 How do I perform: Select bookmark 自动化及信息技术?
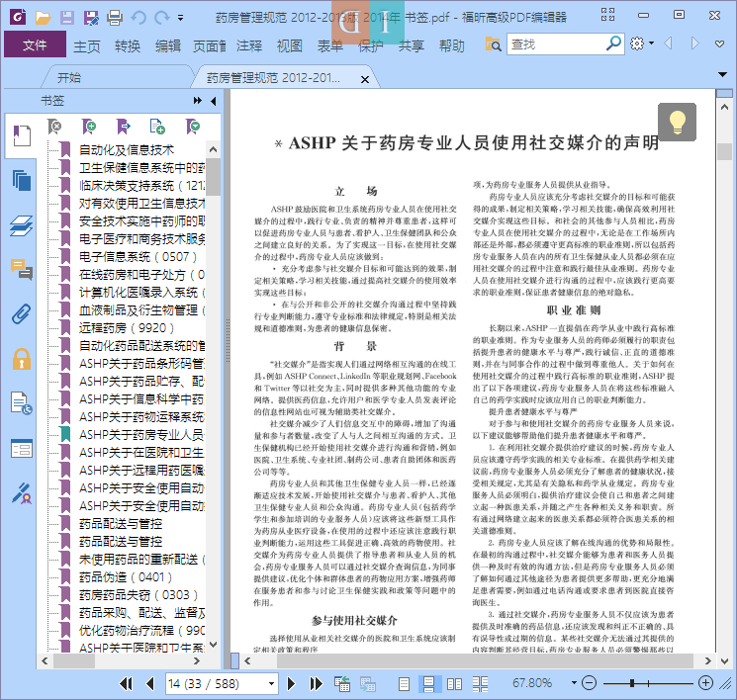pos(126,150)
